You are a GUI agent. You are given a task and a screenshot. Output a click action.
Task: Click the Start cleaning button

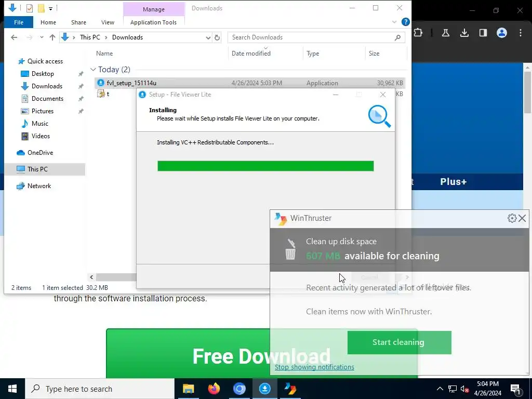point(400,342)
